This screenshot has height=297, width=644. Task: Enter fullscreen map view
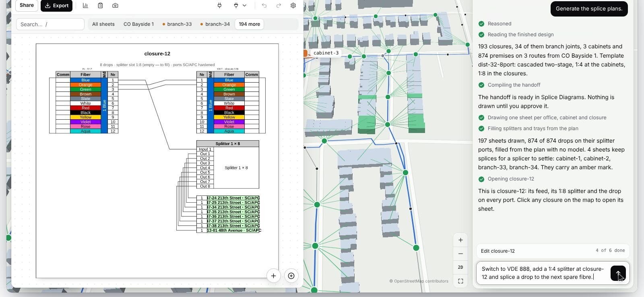460,281
